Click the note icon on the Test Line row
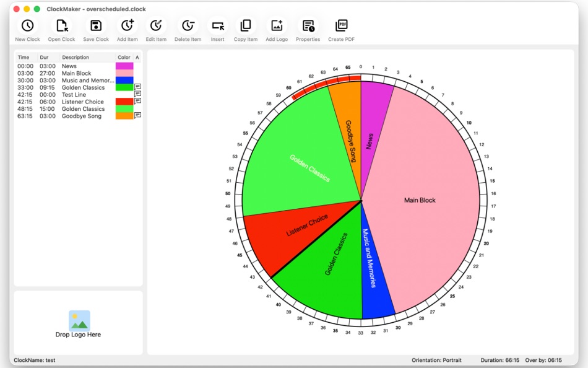The height and width of the screenshot is (368, 588). click(137, 94)
